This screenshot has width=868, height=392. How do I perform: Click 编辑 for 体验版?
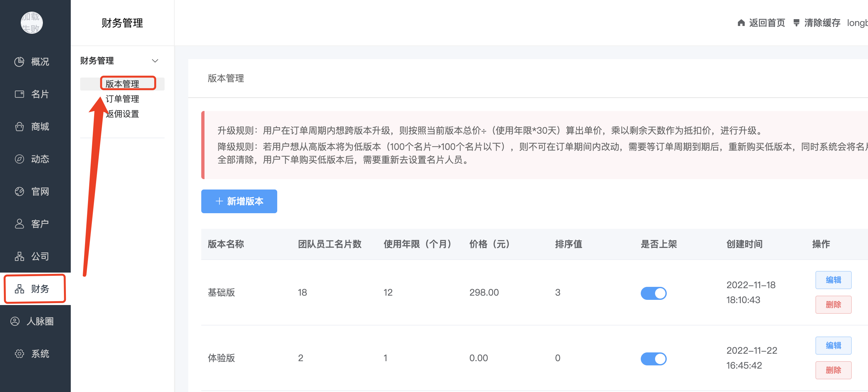click(x=833, y=346)
